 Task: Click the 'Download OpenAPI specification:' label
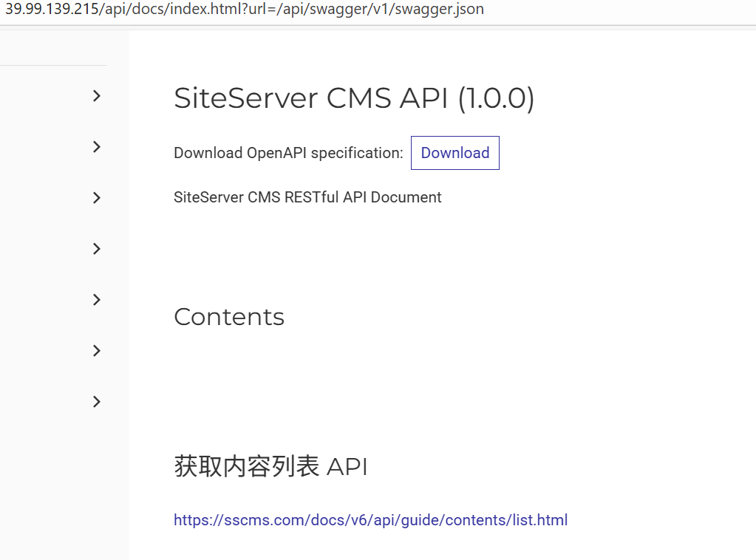pyautogui.click(x=288, y=153)
